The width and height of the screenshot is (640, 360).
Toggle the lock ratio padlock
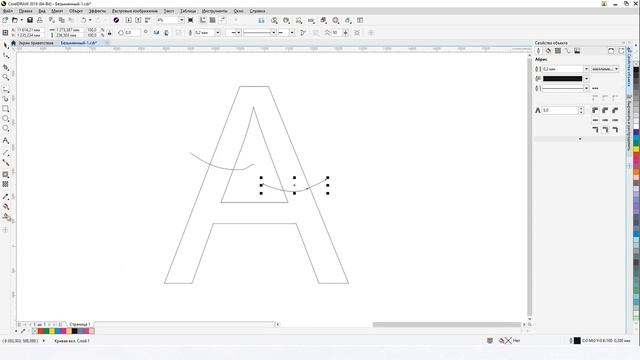coord(109,33)
